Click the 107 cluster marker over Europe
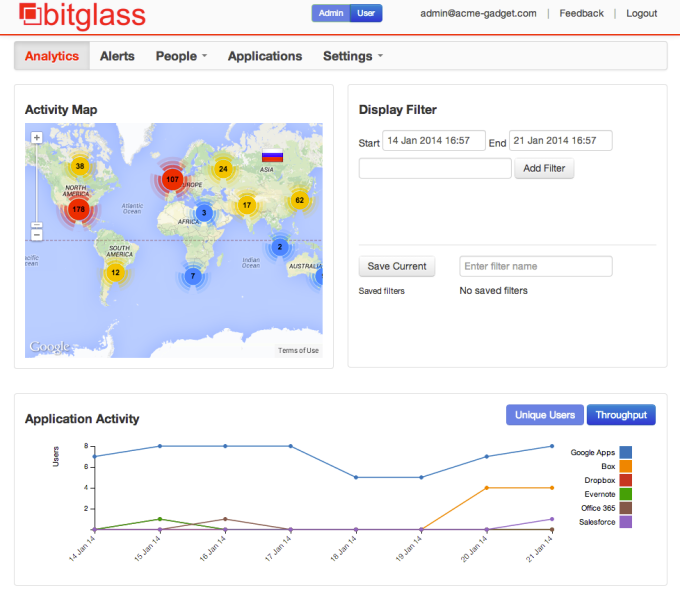 (172, 179)
